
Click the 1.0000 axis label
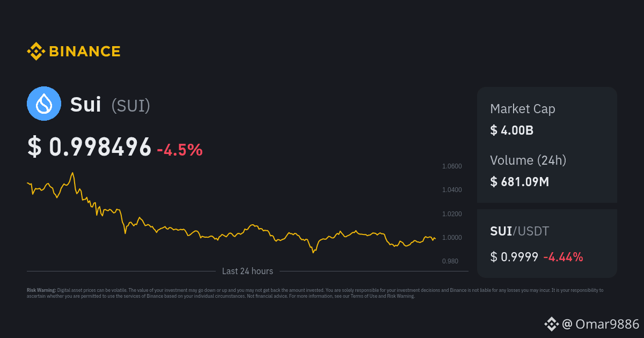tap(452, 238)
